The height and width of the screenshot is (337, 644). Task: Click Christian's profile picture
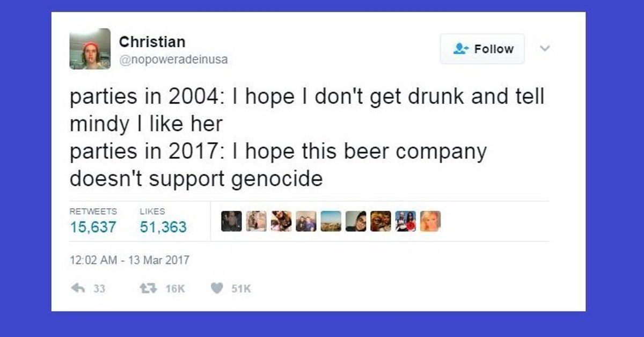click(x=91, y=48)
